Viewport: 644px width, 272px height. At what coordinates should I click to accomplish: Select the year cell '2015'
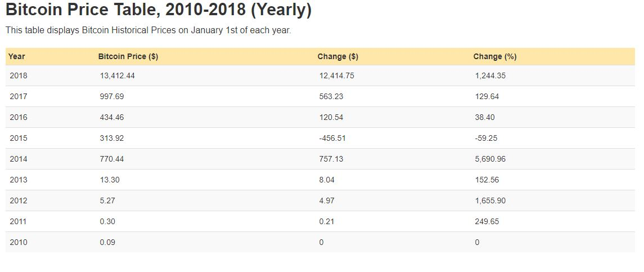pos(19,139)
